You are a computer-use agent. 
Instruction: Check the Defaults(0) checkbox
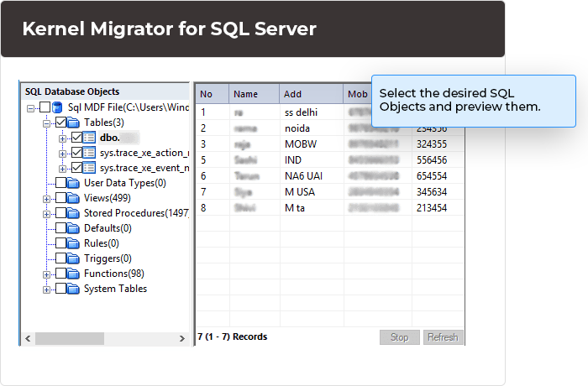60,228
